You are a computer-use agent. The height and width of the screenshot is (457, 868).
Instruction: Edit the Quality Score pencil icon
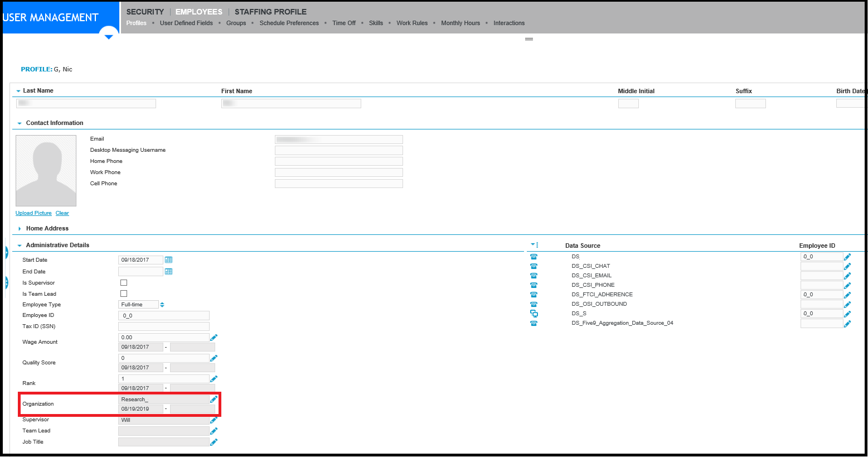pyautogui.click(x=214, y=358)
